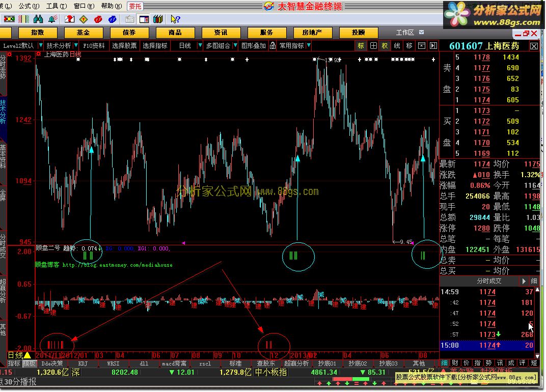The height and width of the screenshot is (392, 546).
Task: Toggle the 评 bottom-right panel tab
Action: click(523, 363)
